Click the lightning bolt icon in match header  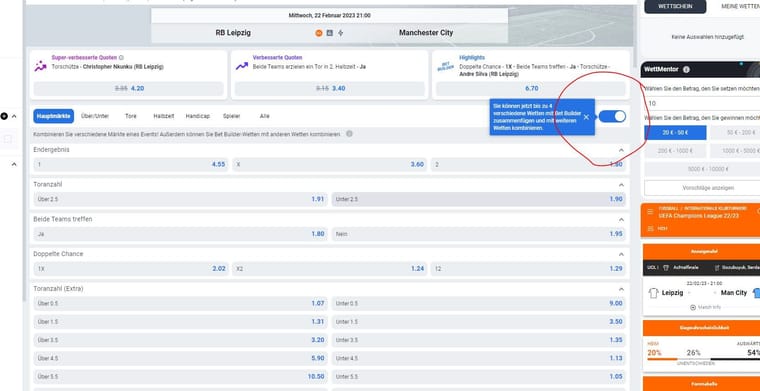tap(340, 33)
